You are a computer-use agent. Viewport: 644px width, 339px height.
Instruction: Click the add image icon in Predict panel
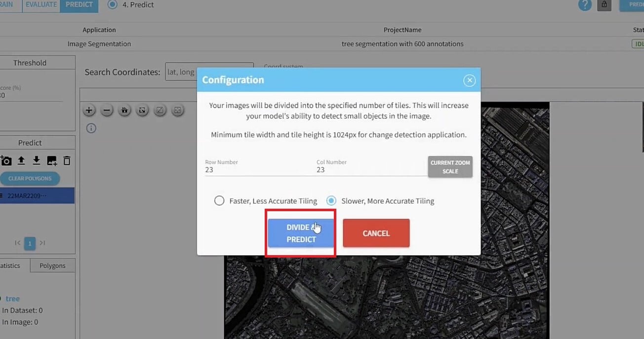point(52,161)
